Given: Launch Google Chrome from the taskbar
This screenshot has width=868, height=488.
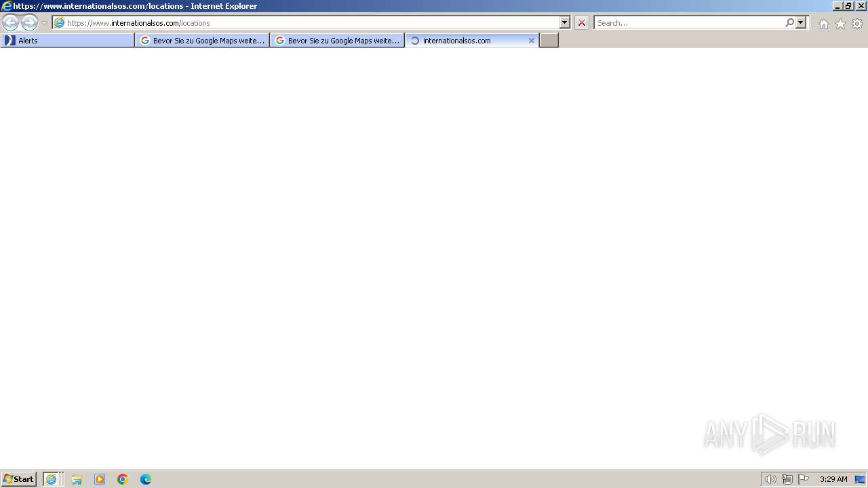Looking at the screenshot, I should (123, 479).
